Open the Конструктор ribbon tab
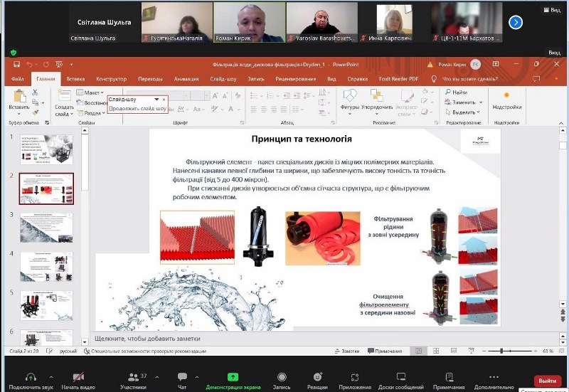This screenshot has width=569, height=392. pos(112,79)
